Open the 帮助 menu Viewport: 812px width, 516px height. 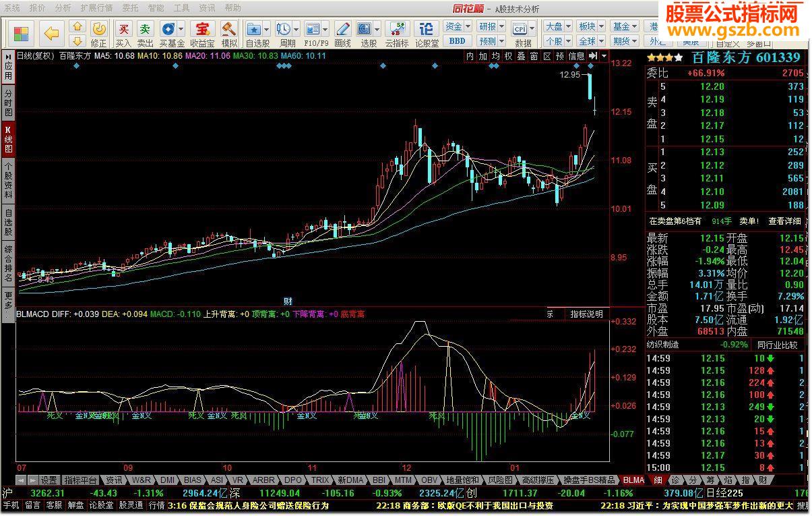coord(232,8)
